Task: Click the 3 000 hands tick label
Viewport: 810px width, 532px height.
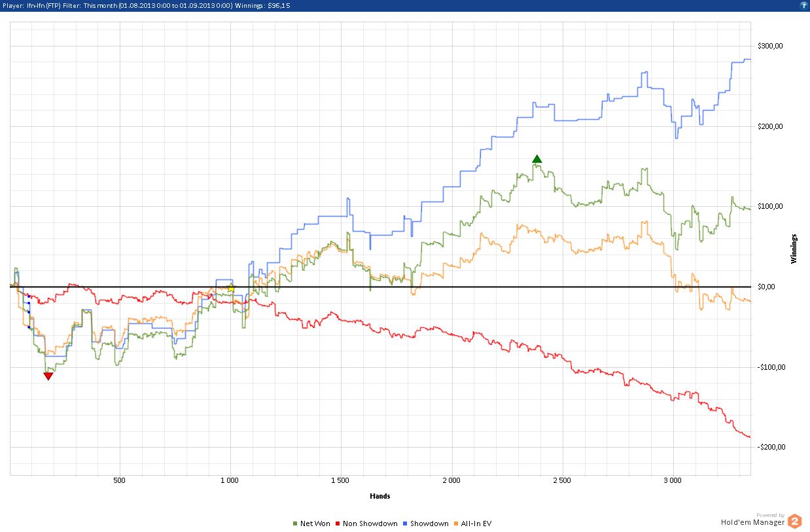Action: [672, 481]
